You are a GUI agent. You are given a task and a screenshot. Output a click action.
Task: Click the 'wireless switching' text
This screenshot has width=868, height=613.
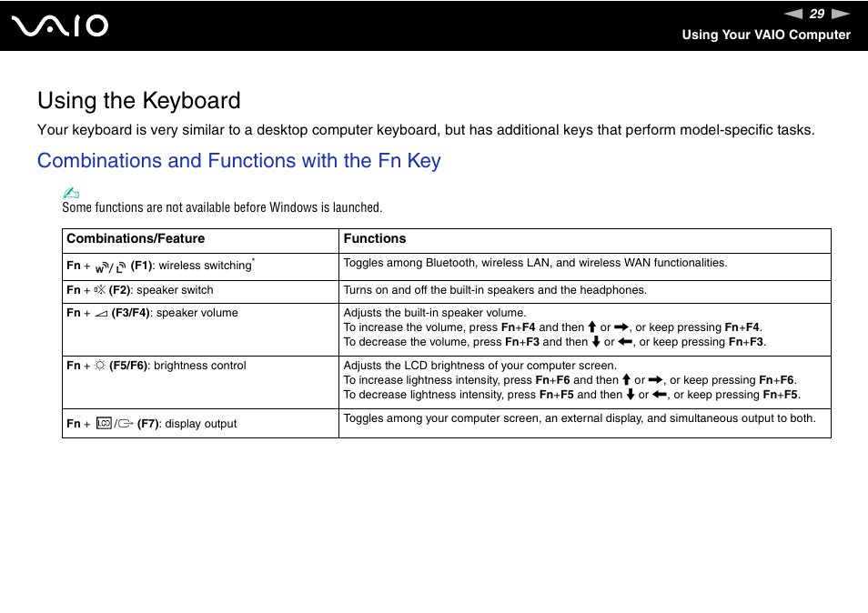(205, 266)
